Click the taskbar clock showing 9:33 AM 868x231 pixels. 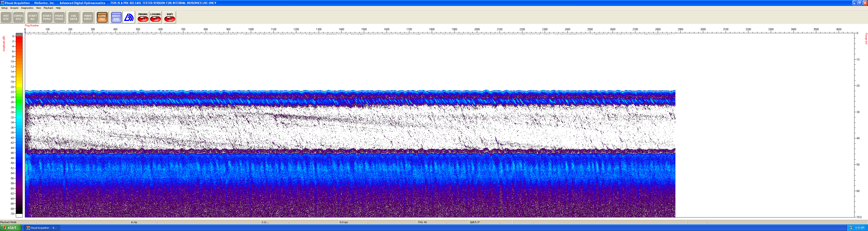pos(860,228)
